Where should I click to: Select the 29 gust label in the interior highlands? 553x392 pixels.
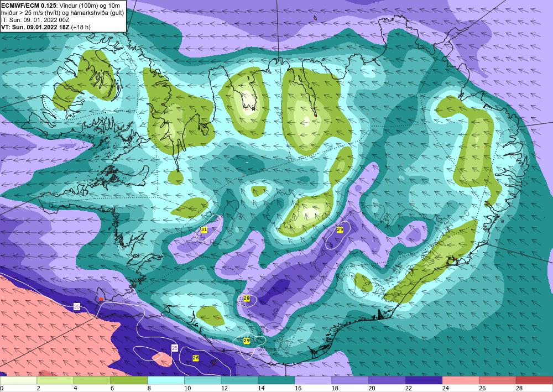coord(340,229)
